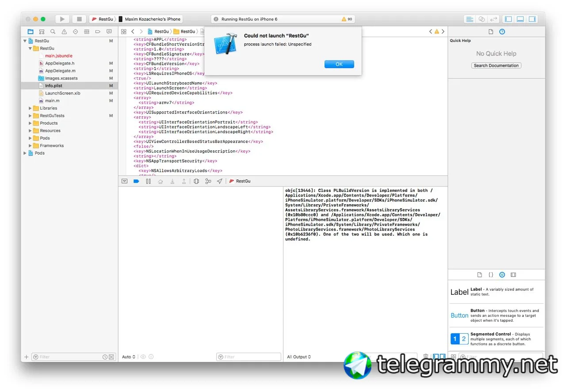Open the Media library tab

pos(513,275)
